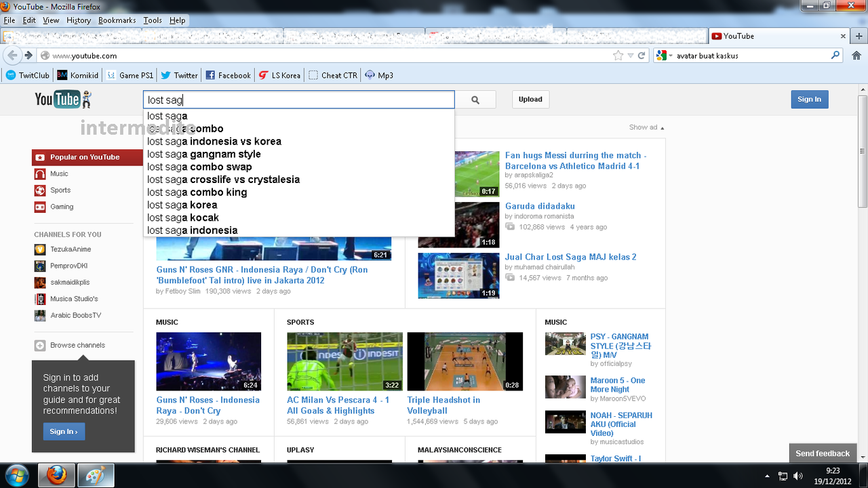Viewport: 868px width, 488px height.
Task: Open the Facebook bookmark
Action: pos(228,75)
